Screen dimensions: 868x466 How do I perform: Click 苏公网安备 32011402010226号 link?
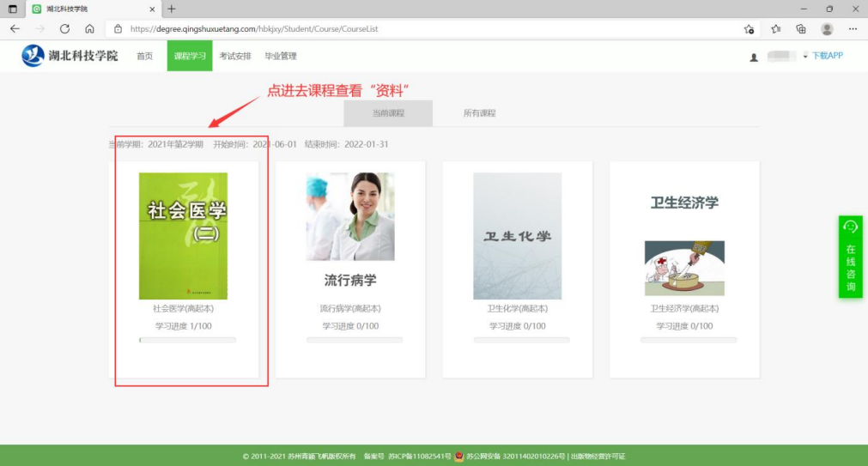(x=515, y=457)
